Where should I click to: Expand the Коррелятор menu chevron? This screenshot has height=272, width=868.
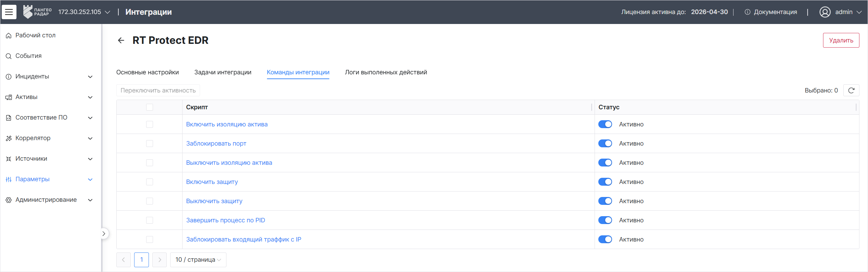(90, 138)
